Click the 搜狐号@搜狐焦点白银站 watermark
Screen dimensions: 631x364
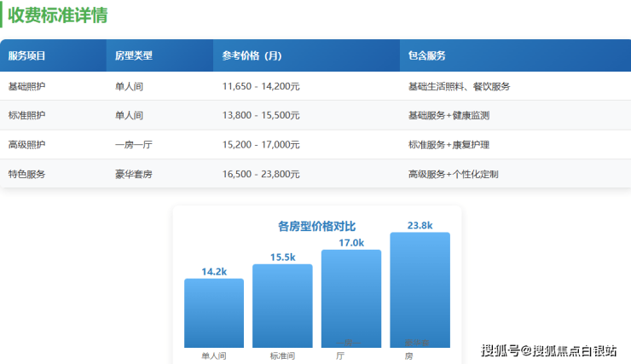click(551, 350)
